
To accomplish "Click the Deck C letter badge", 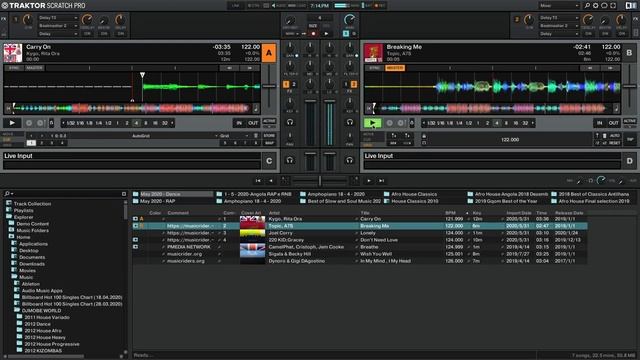I will 269,161.
